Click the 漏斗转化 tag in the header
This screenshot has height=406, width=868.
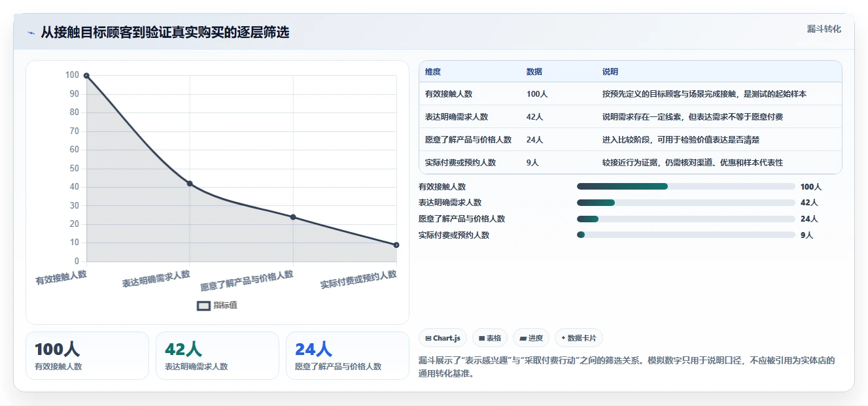(824, 29)
